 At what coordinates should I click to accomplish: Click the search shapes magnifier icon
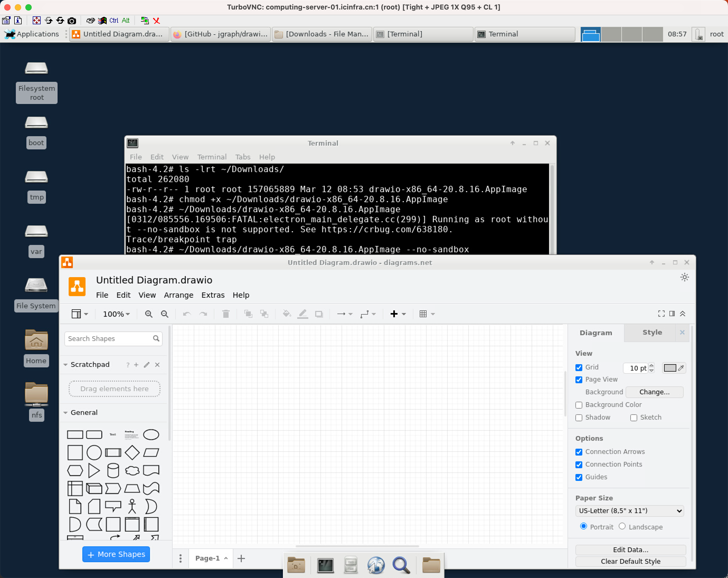point(156,339)
